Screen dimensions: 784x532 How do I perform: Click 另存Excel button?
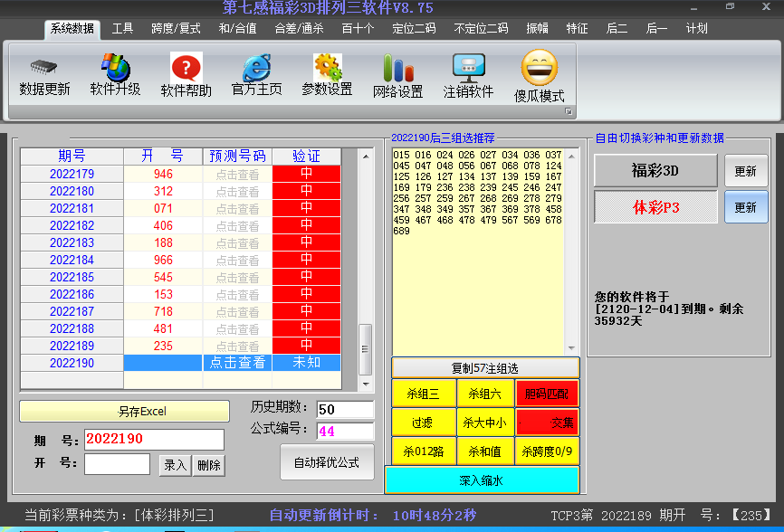[125, 411]
